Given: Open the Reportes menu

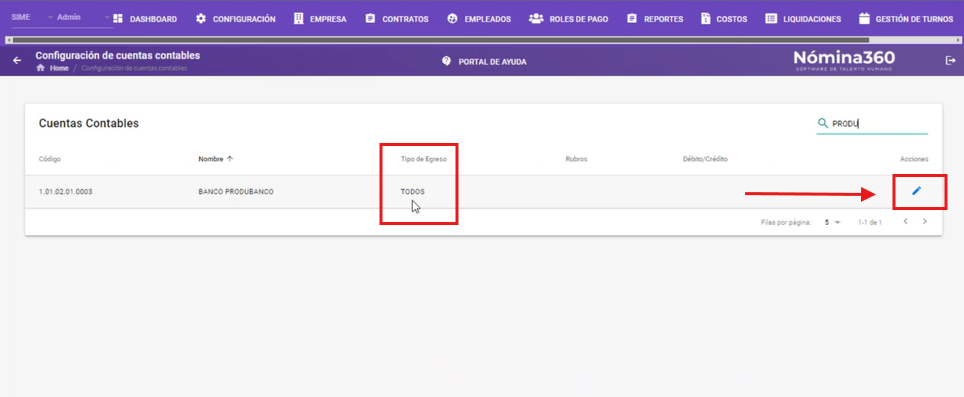Looking at the screenshot, I should 655,19.
